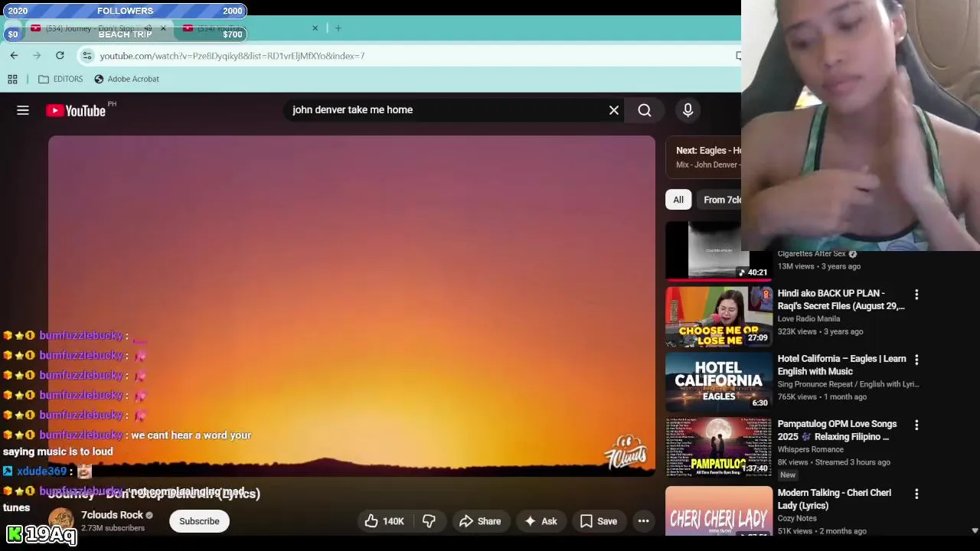This screenshot has height=551, width=980.
Task: Open the Modern Talking - Cheri Cheri Lady title
Action: tap(835, 499)
